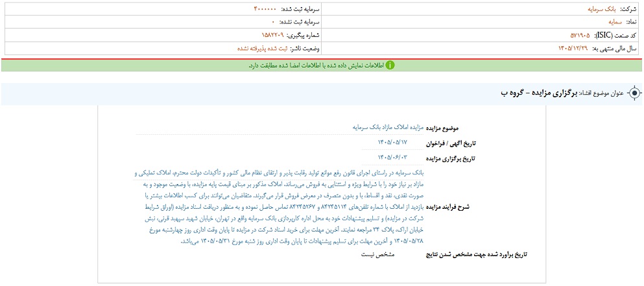Click announcement date ۱۴۰۵/۰۵/۱۷

[394, 142]
